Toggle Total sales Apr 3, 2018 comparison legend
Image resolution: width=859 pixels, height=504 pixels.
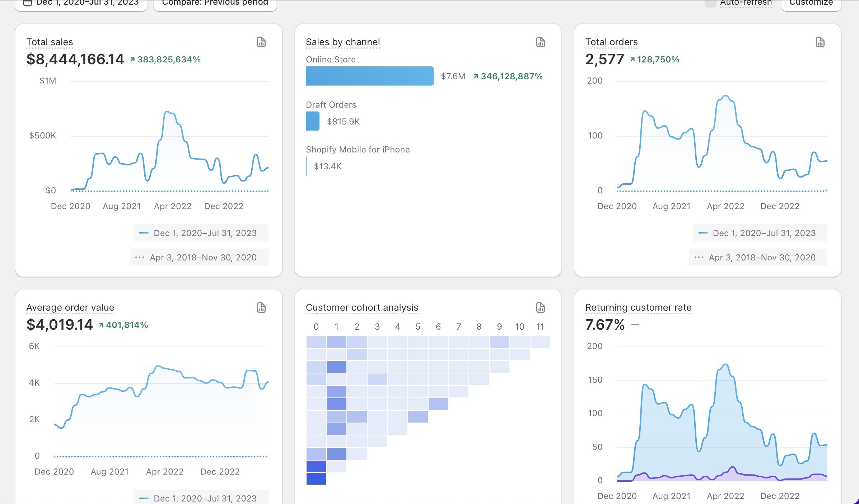[x=199, y=258]
